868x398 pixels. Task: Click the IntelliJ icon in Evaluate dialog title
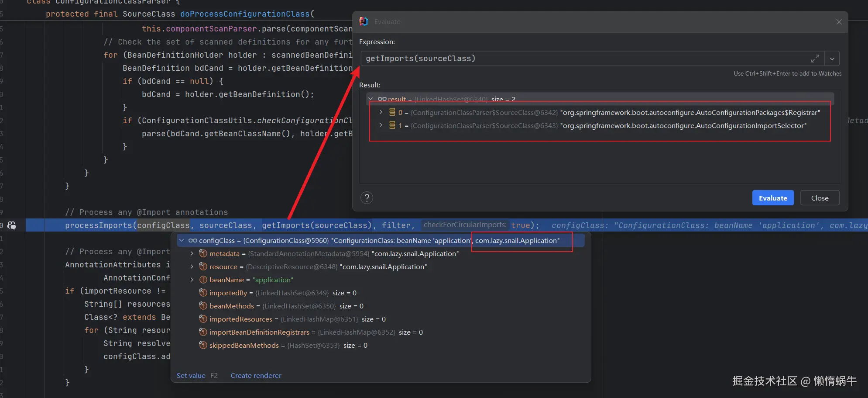(x=364, y=21)
